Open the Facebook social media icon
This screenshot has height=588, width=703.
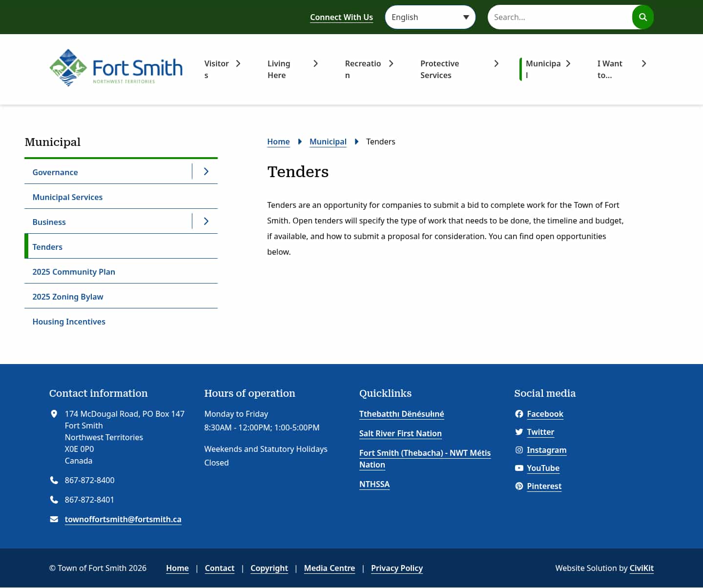point(519,414)
